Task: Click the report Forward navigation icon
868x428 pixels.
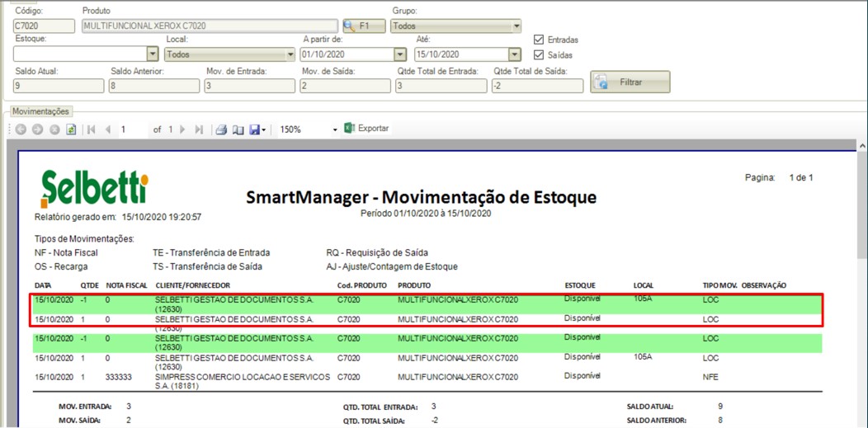Action: coord(37,129)
